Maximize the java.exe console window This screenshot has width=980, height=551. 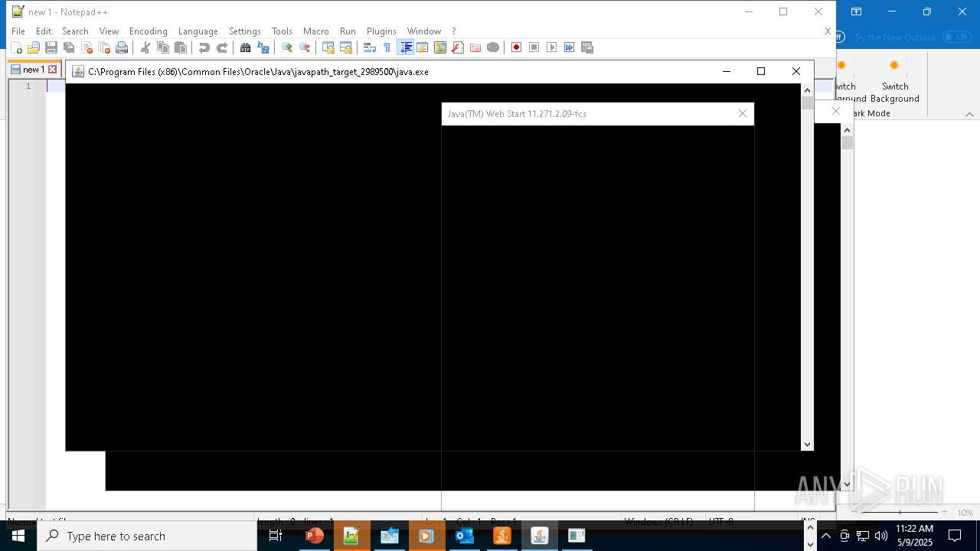pos(761,71)
